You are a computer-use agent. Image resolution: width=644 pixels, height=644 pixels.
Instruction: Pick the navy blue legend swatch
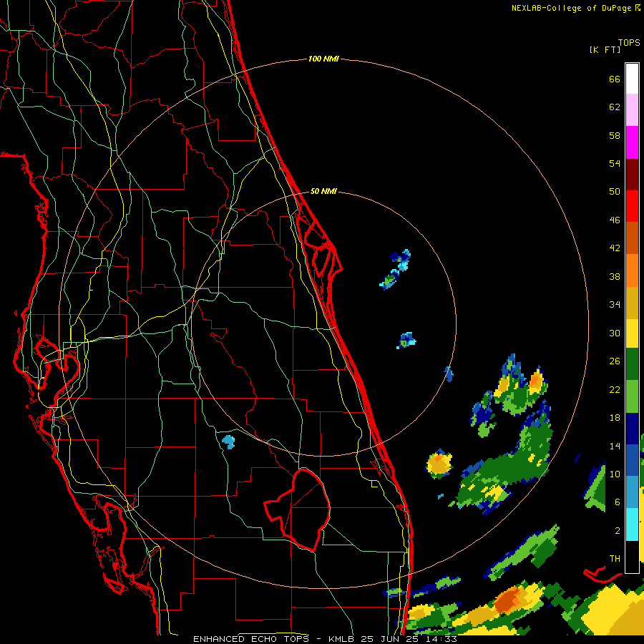[x=632, y=429]
